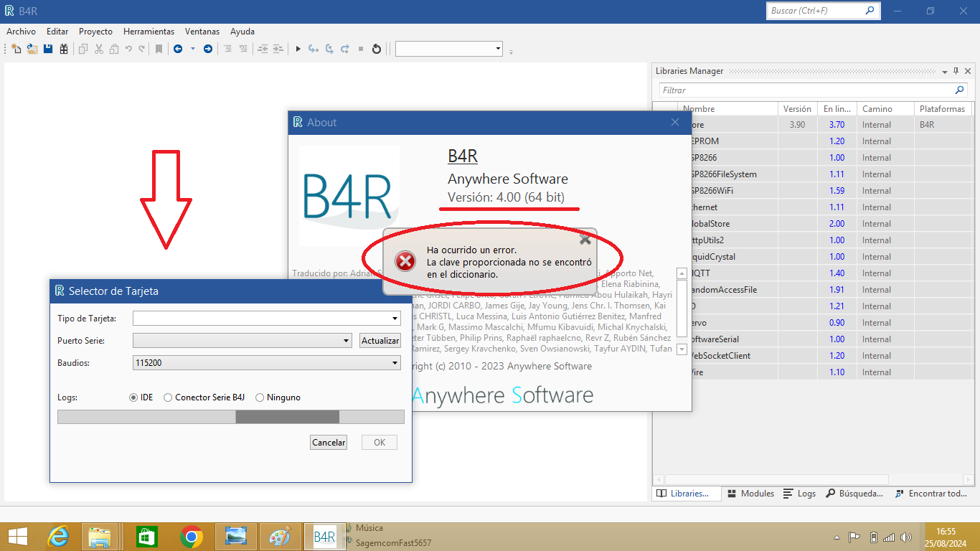Close the About dialog
Screen dimensions: 980x551
(x=675, y=123)
